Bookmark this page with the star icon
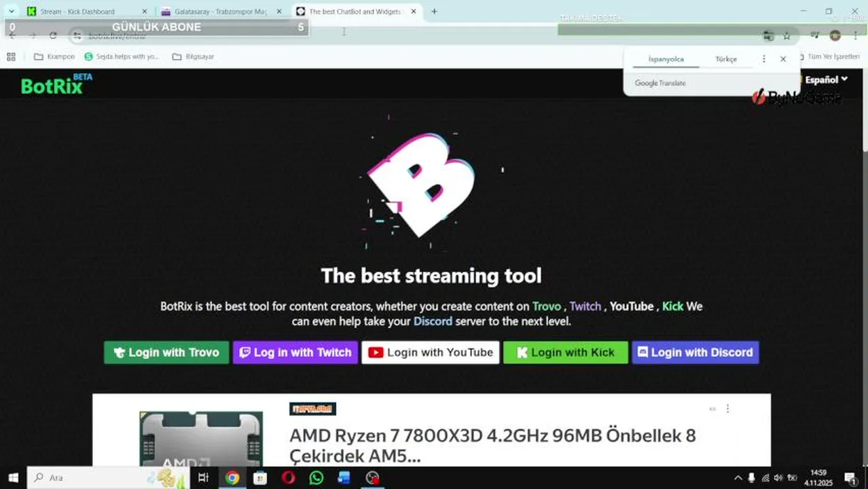This screenshot has width=868, height=489. pos(786,35)
